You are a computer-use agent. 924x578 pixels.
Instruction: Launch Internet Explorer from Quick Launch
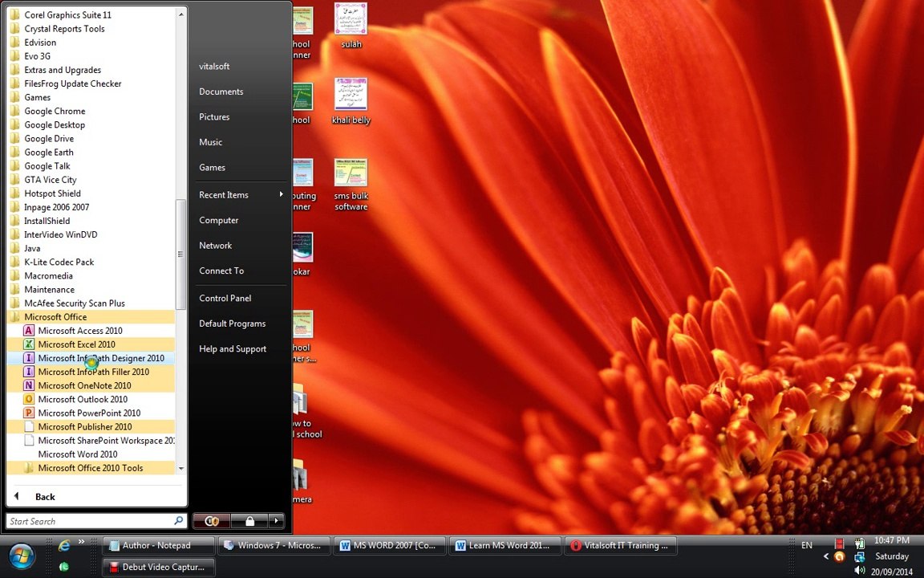[64, 546]
